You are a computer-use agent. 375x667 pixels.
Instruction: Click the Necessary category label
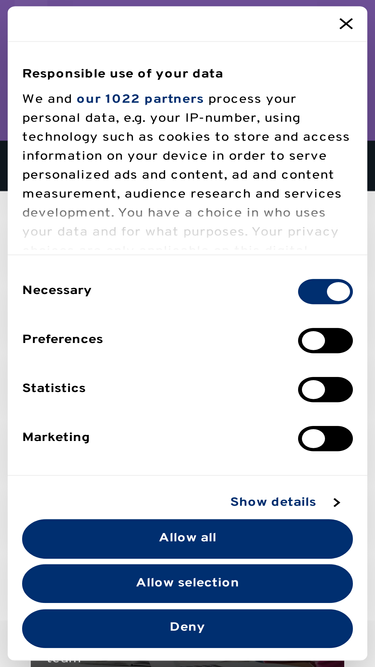tap(57, 290)
